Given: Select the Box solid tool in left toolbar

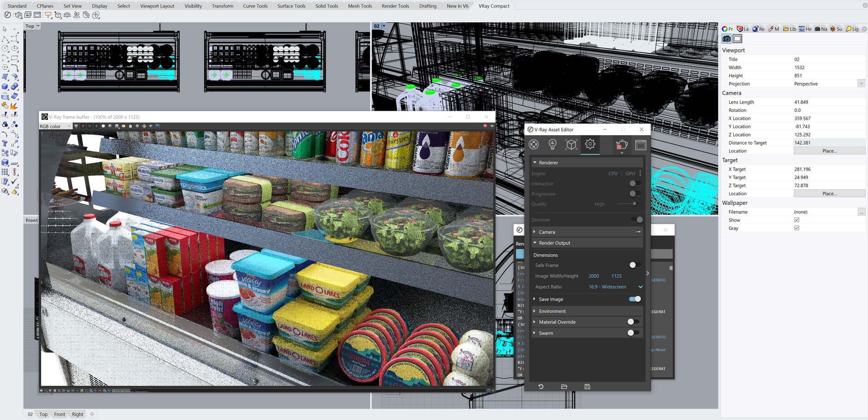Looking at the screenshot, I should [x=5, y=86].
